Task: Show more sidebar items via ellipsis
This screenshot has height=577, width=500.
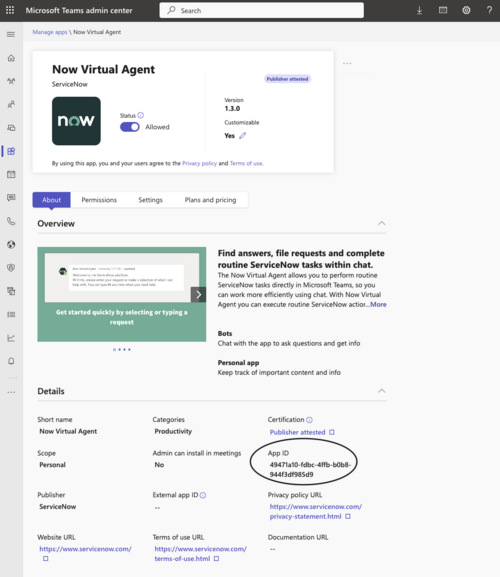Action: click(x=11, y=392)
